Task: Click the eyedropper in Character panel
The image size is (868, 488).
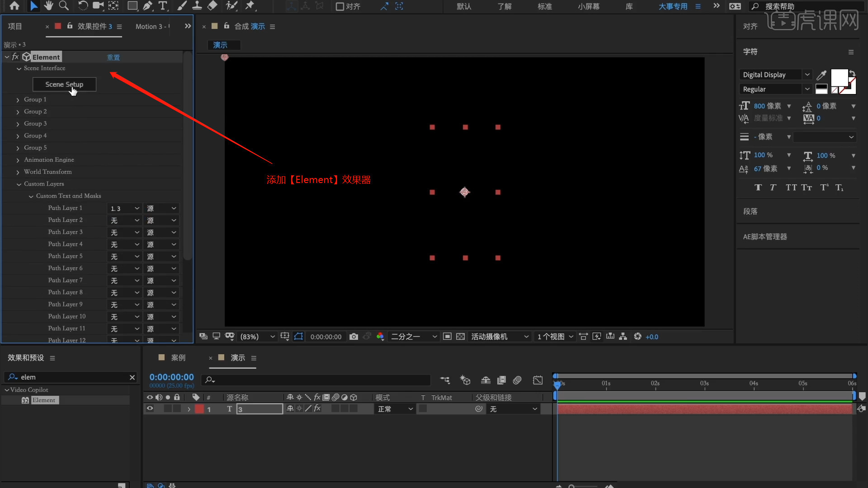Action: [x=821, y=75]
